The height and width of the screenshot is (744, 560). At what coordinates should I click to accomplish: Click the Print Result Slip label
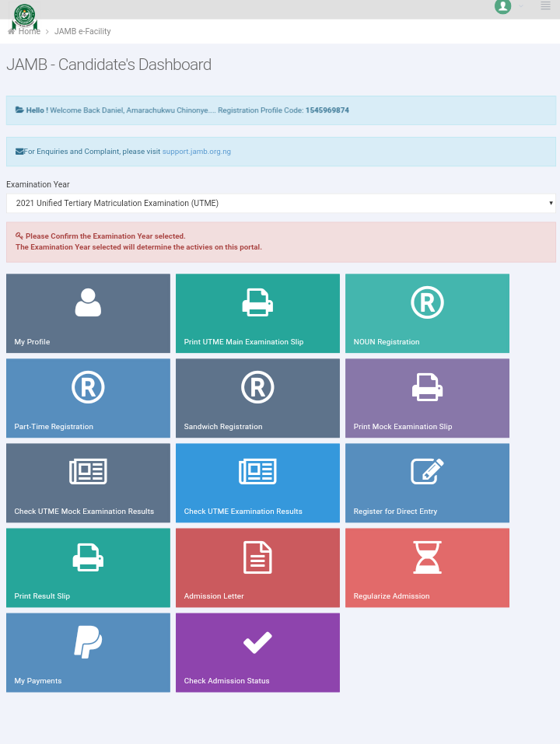point(42,596)
